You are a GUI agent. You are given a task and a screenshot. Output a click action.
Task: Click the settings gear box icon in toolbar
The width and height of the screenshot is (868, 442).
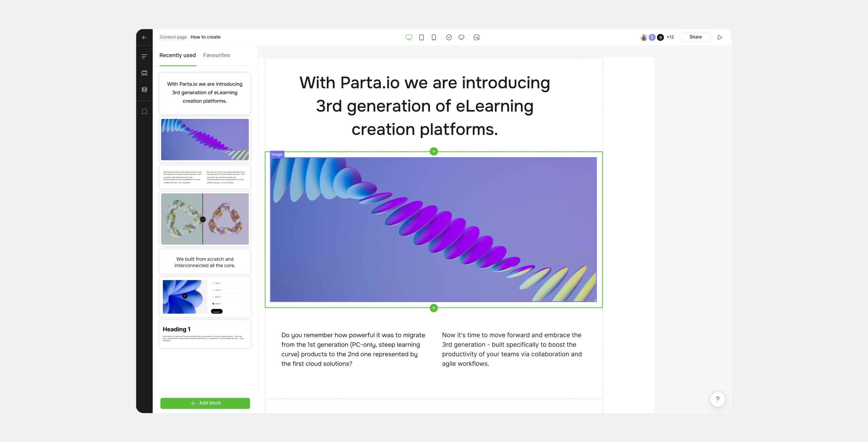point(477,37)
